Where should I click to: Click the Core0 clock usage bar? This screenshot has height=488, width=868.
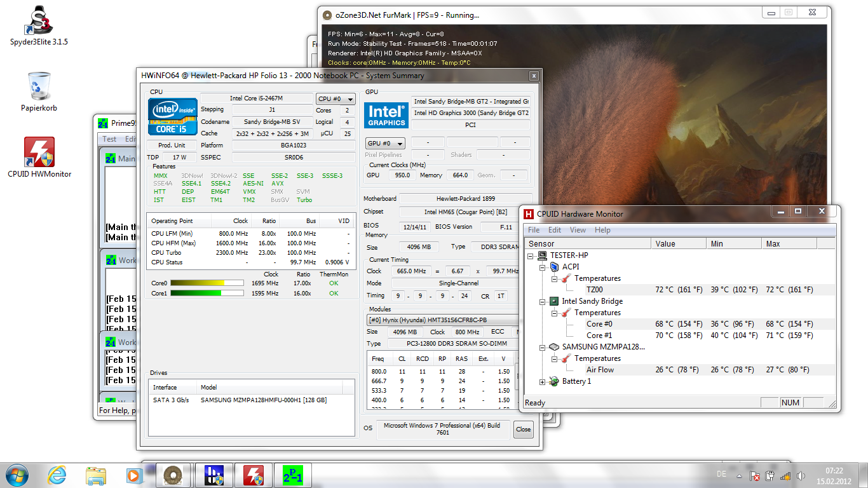tap(207, 283)
